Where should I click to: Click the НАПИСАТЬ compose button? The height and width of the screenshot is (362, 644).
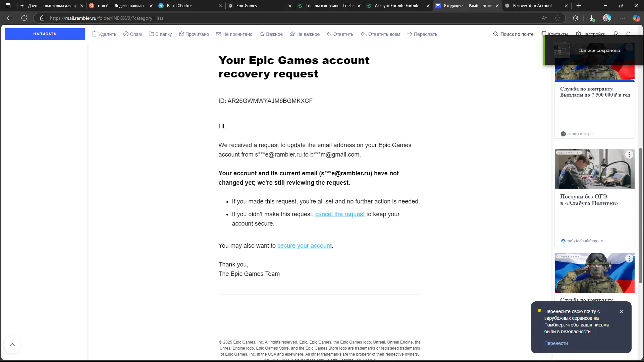coord(45,34)
